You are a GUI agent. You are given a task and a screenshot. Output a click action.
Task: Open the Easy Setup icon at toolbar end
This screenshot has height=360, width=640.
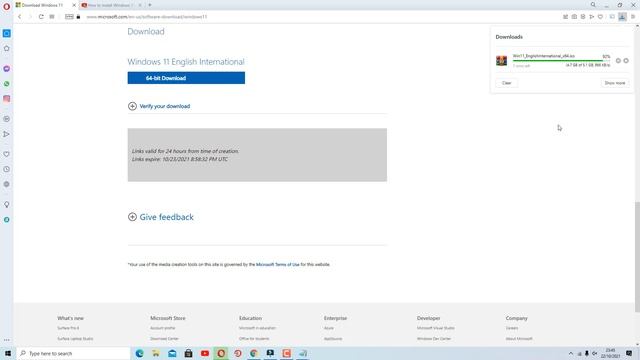[633, 17]
